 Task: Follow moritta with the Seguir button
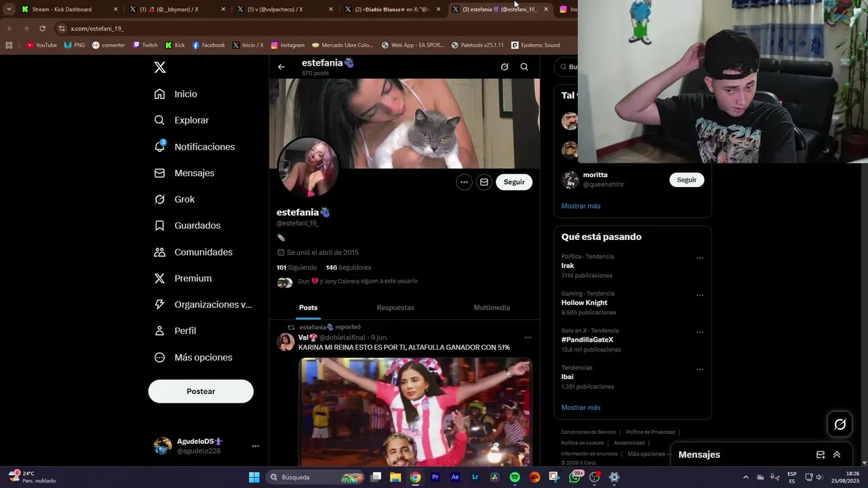click(686, 180)
